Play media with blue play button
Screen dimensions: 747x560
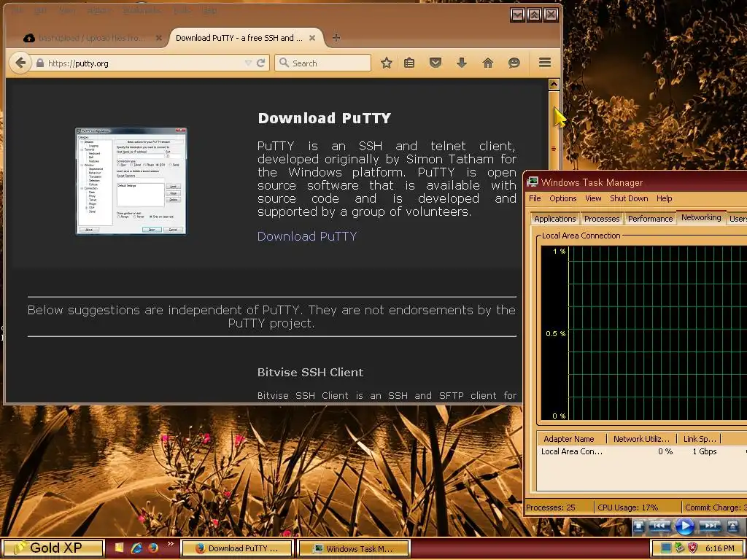click(x=684, y=526)
